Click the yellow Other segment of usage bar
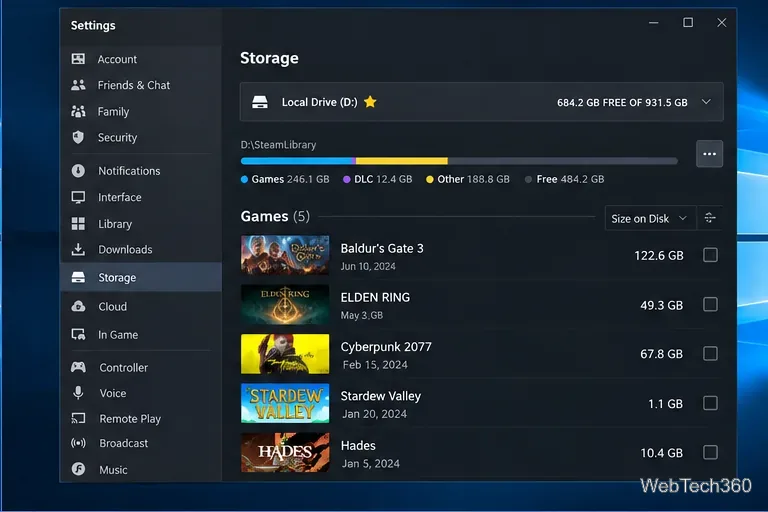The height and width of the screenshot is (512, 768). pos(402,161)
